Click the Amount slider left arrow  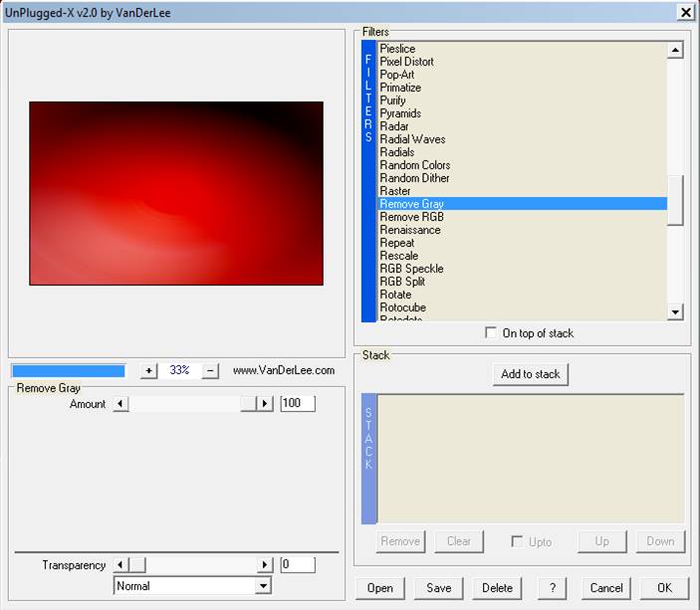click(x=120, y=404)
